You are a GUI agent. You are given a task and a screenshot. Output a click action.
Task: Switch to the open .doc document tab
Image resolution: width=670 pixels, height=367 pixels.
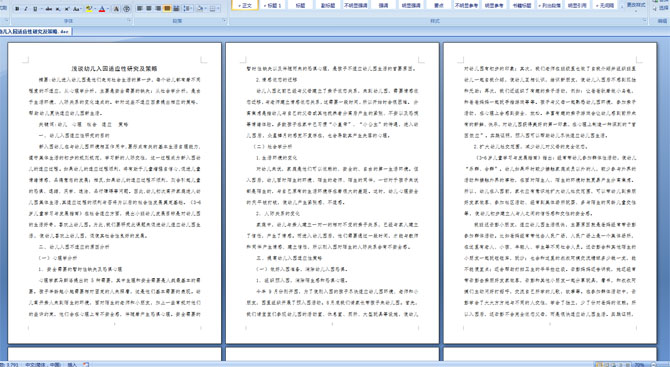35,32
